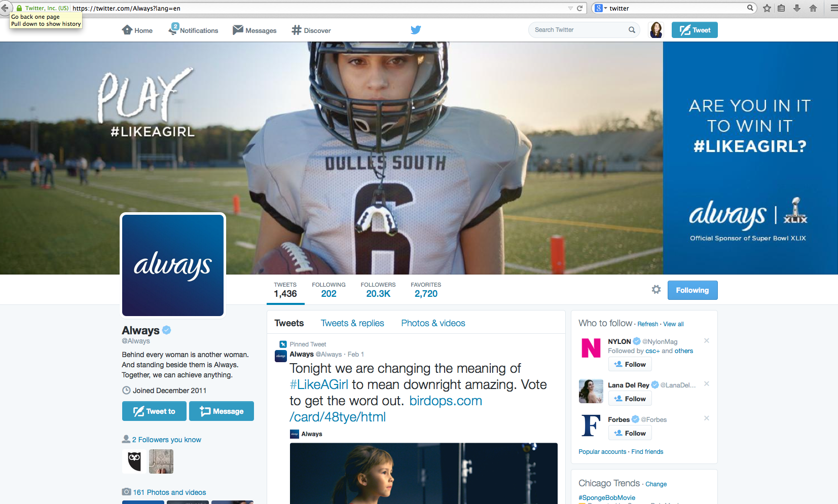Click the verified badge next to Always

tap(167, 330)
